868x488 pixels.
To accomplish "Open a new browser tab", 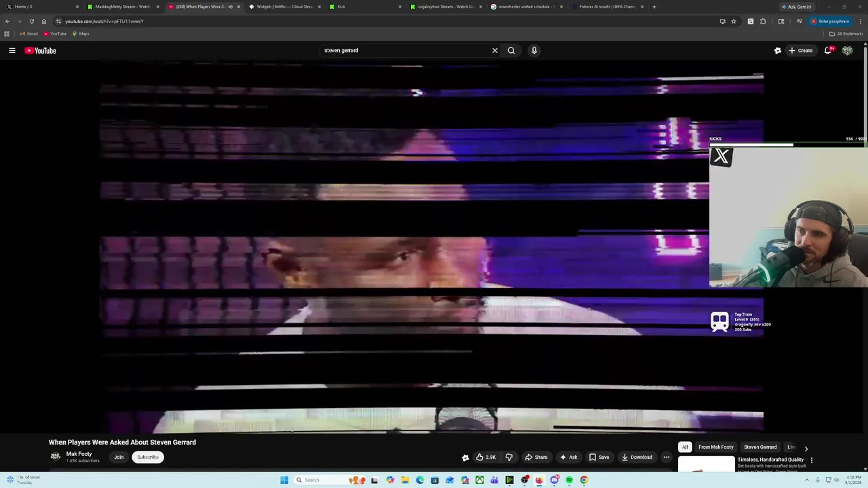I will [x=654, y=7].
